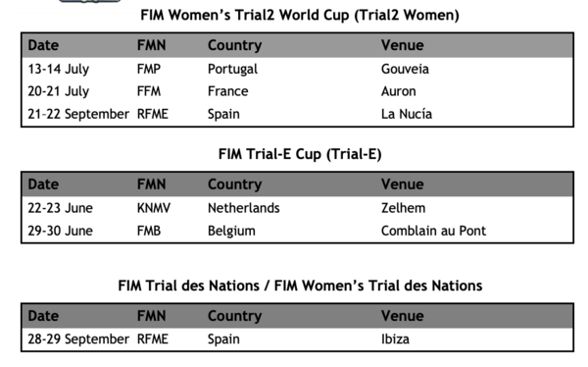This screenshot has width=588, height=367.
Task: Select the La Nucía venue entry
Action: click(407, 114)
